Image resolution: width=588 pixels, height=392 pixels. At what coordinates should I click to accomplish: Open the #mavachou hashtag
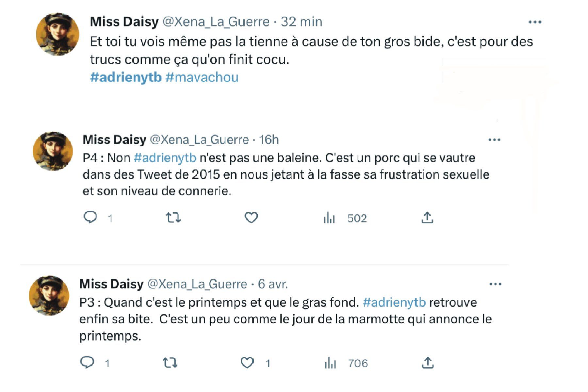point(202,77)
